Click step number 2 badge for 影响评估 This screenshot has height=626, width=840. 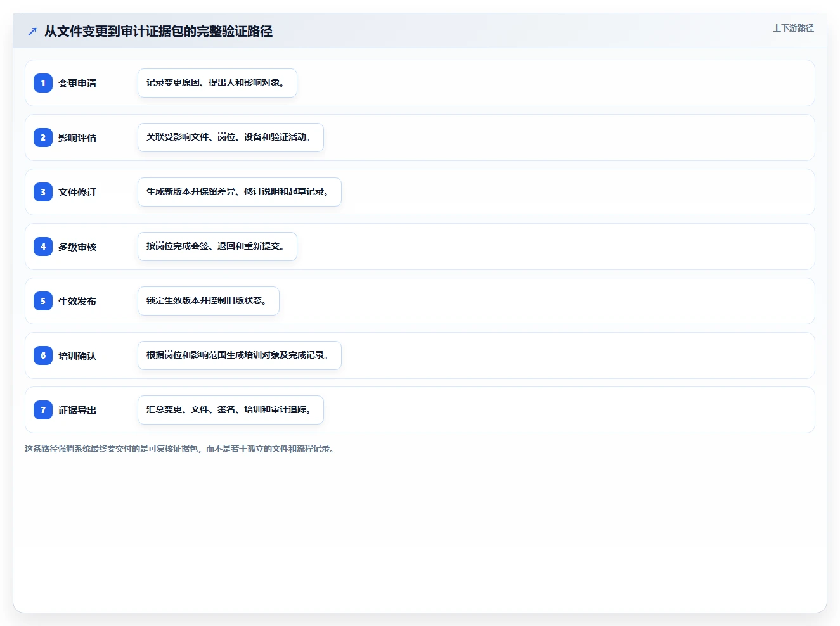(x=43, y=137)
